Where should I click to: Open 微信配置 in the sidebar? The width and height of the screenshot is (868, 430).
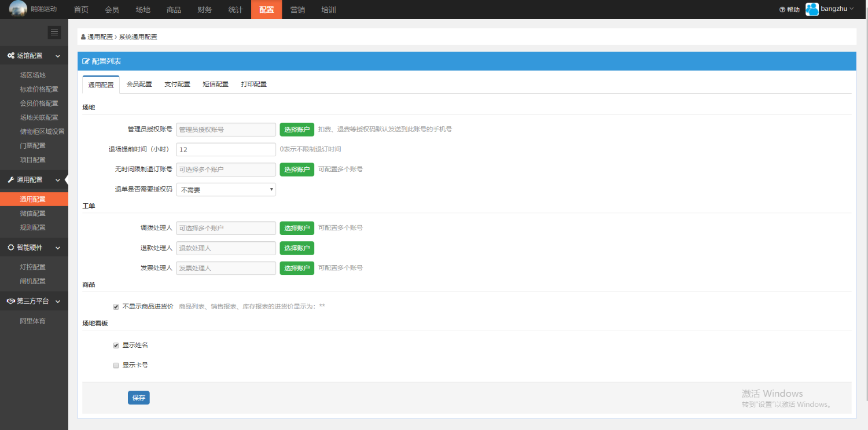[34, 214]
